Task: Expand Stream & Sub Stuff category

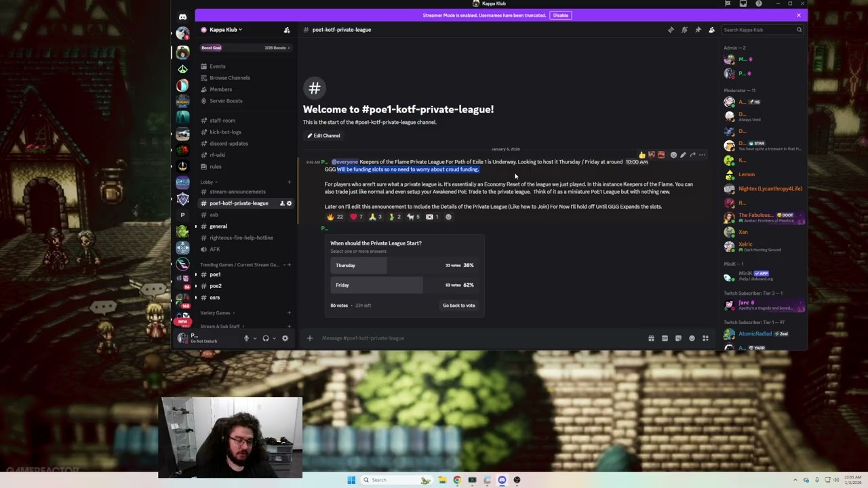Action: coord(221,327)
